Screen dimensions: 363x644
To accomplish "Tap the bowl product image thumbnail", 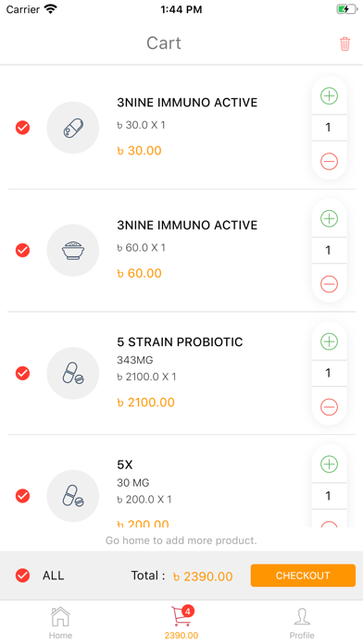I will [x=73, y=250].
